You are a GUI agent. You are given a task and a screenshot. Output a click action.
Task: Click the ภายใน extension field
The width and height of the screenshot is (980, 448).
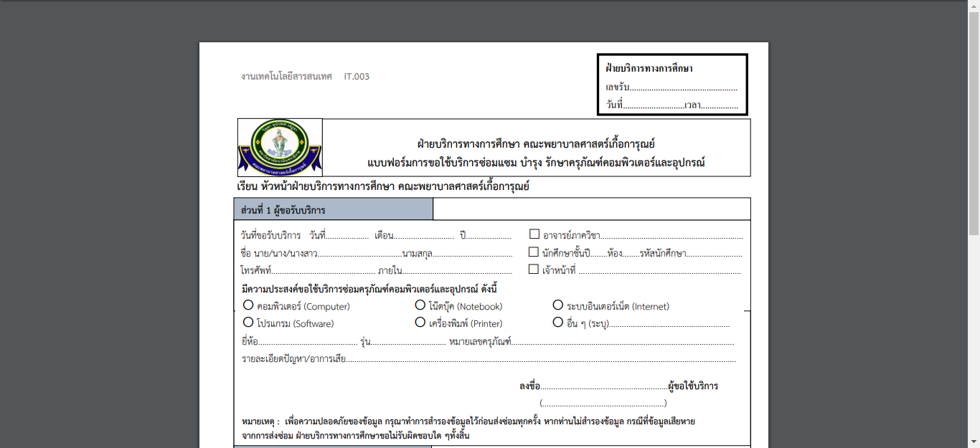(x=457, y=271)
